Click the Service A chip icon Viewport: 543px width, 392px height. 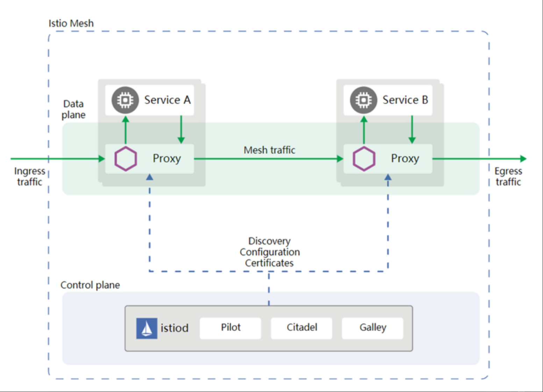tap(125, 100)
